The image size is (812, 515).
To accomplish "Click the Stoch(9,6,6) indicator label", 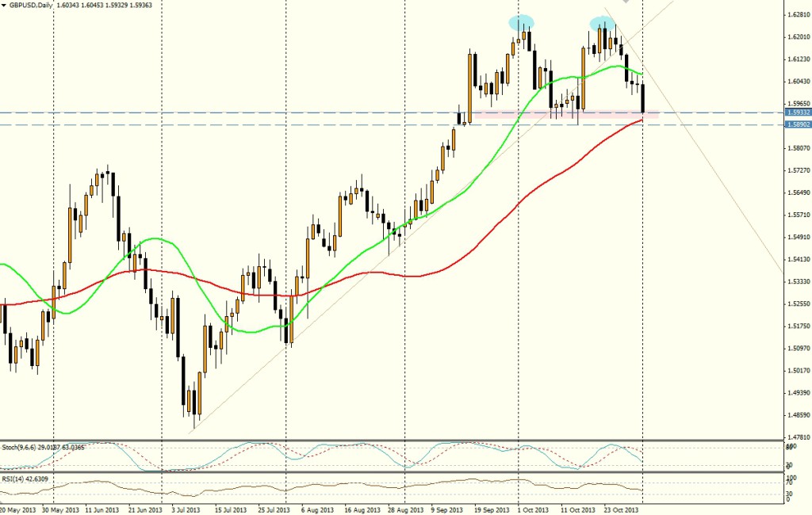I will [24, 447].
